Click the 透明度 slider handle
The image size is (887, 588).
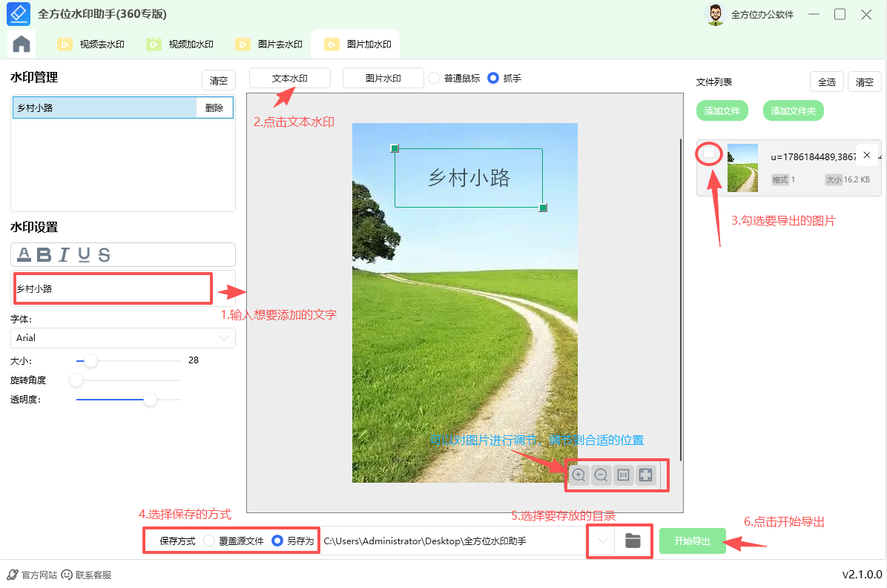click(151, 400)
